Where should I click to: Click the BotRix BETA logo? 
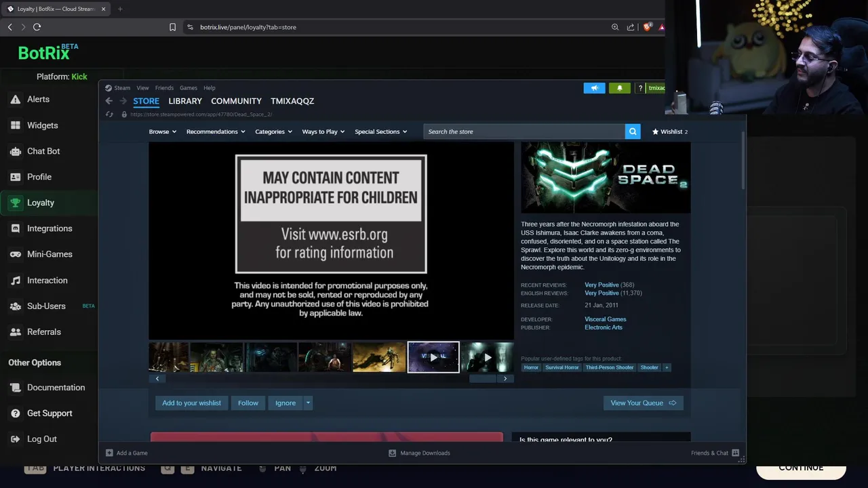click(x=47, y=52)
